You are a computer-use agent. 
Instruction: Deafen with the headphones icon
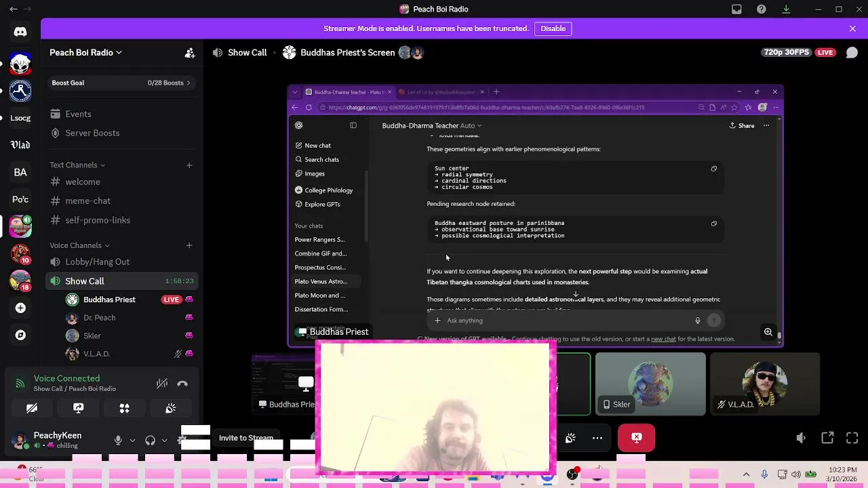151,441
